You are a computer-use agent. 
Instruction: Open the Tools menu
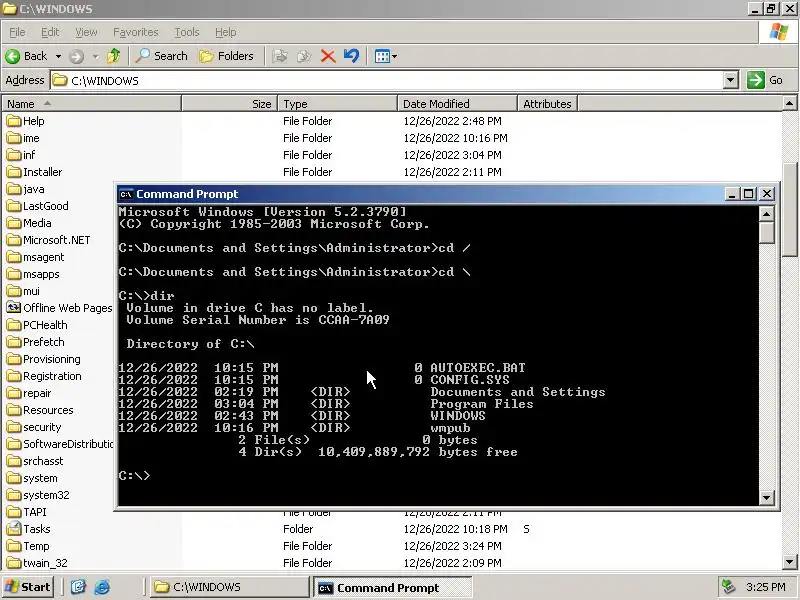(187, 32)
